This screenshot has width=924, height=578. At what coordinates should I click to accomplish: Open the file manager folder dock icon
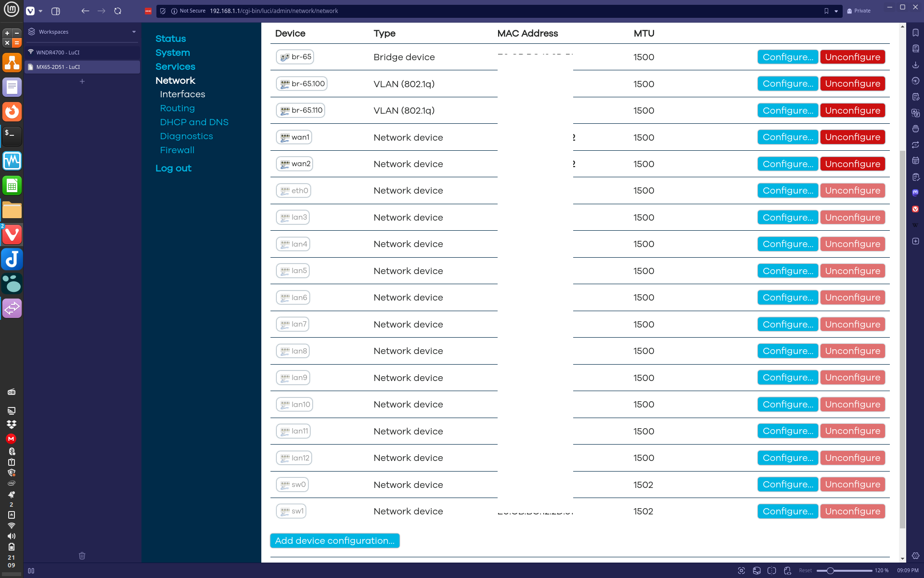pyautogui.click(x=12, y=210)
